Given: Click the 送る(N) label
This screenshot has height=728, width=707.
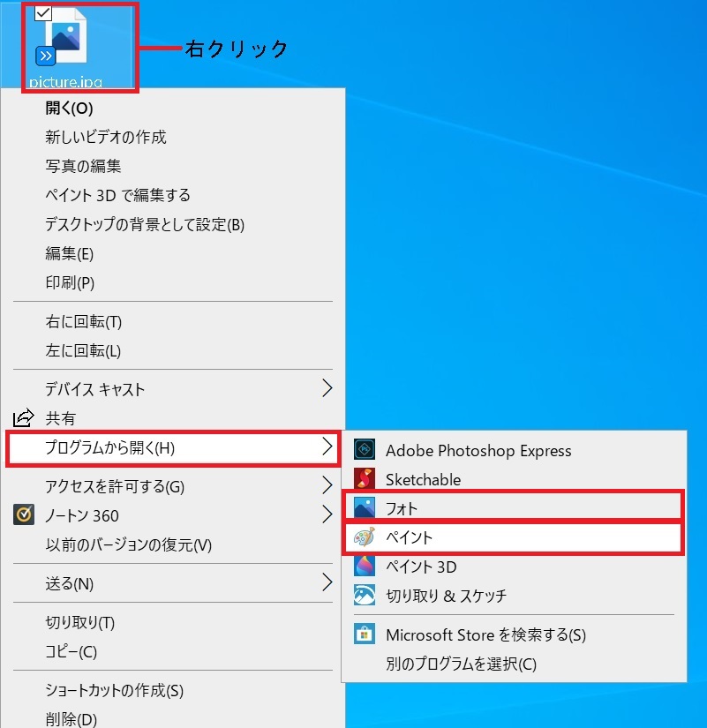Looking at the screenshot, I should [69, 583].
